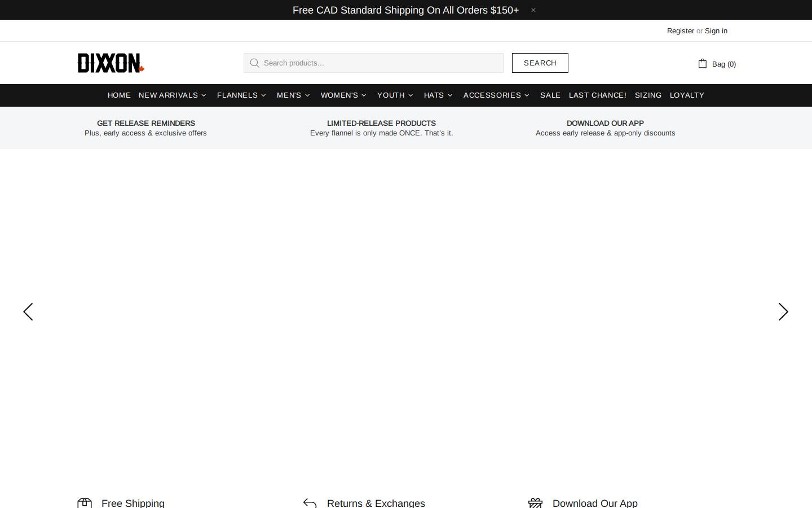Viewport: 812px width, 508px height.
Task: Go to next slide arrow
Action: point(783,312)
